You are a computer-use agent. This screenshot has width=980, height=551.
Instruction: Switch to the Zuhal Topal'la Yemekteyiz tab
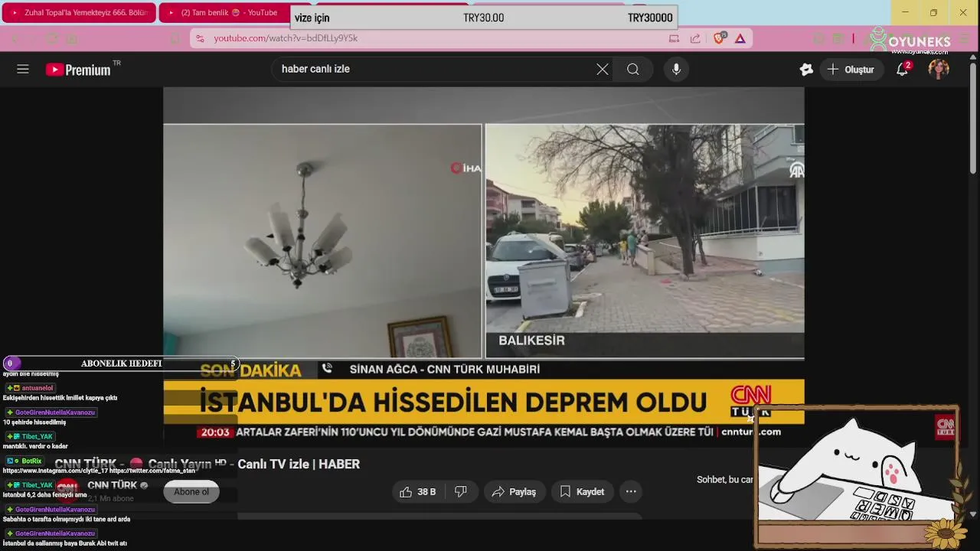(79, 13)
